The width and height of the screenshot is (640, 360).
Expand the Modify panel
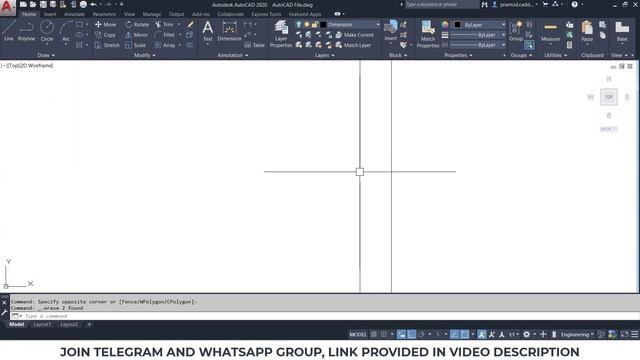(145, 55)
